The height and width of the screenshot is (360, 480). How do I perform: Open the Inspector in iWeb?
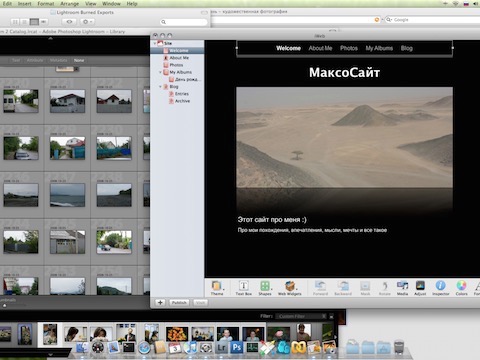441,288
